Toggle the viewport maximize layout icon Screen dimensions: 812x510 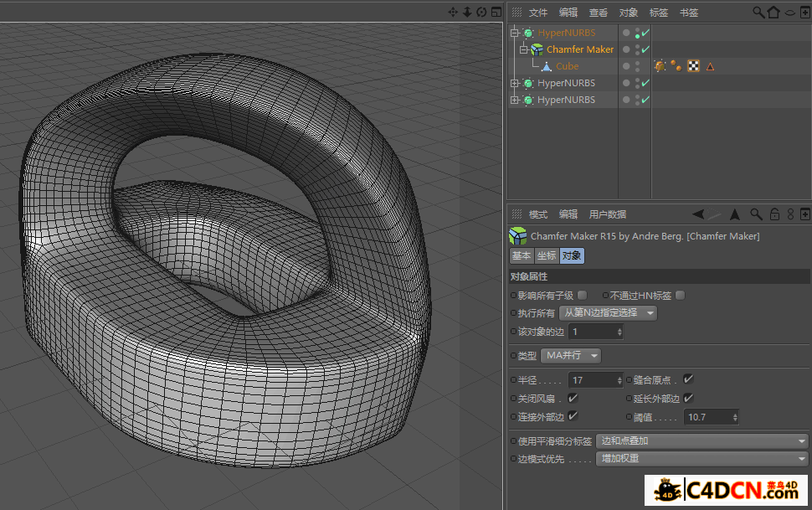pos(496,12)
